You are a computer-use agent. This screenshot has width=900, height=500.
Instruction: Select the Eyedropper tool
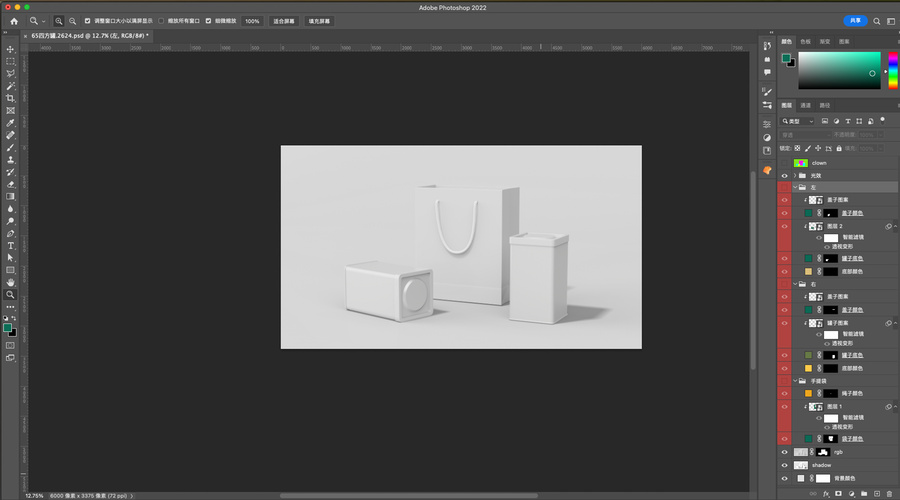tap(10, 123)
